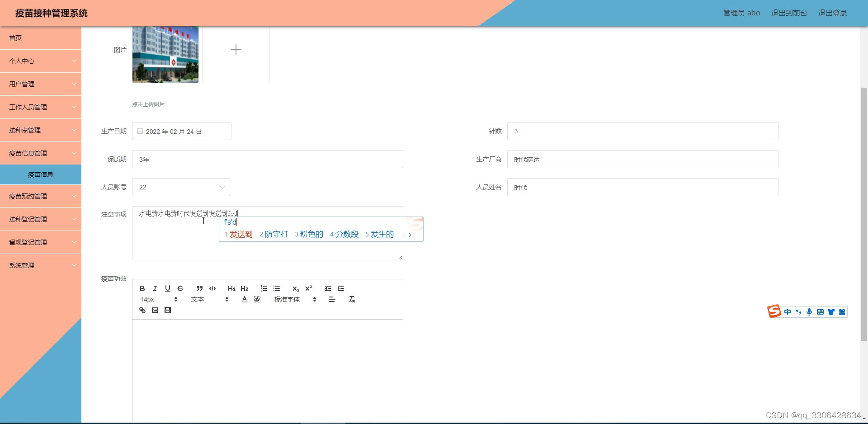
Task: Click 退出到前台 link in header
Action: point(789,13)
